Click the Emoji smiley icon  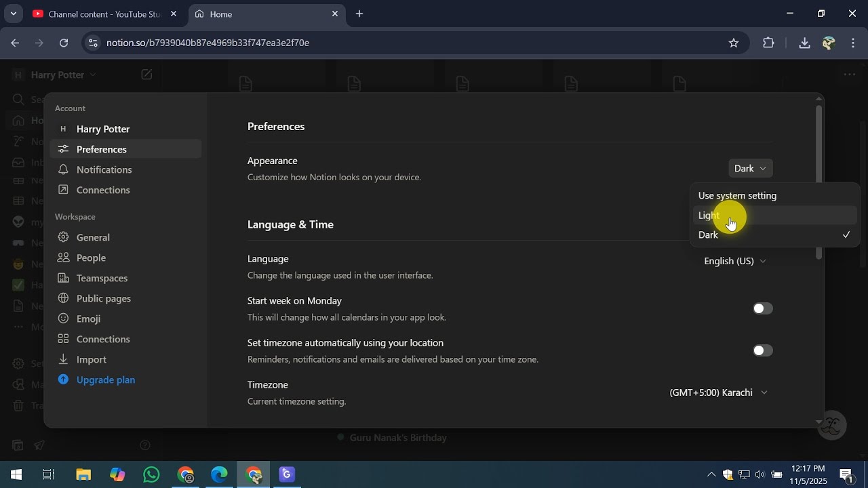(63, 319)
